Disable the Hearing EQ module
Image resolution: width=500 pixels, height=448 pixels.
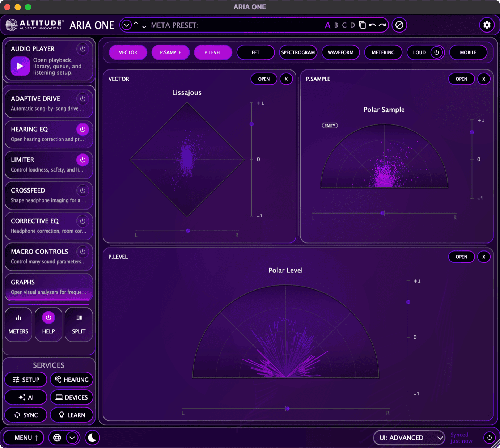pyautogui.click(x=83, y=129)
